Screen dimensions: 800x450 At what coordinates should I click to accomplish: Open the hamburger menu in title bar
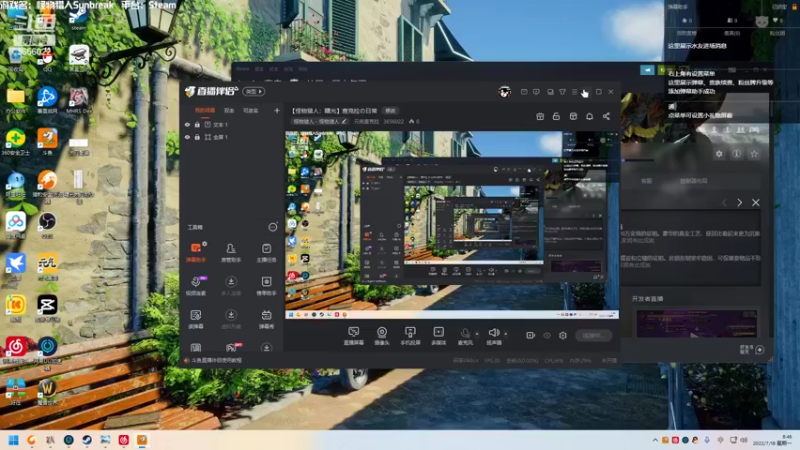tap(574, 92)
